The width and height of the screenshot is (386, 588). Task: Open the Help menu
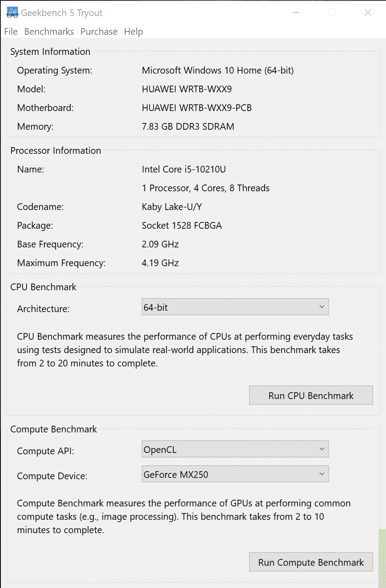pos(134,32)
